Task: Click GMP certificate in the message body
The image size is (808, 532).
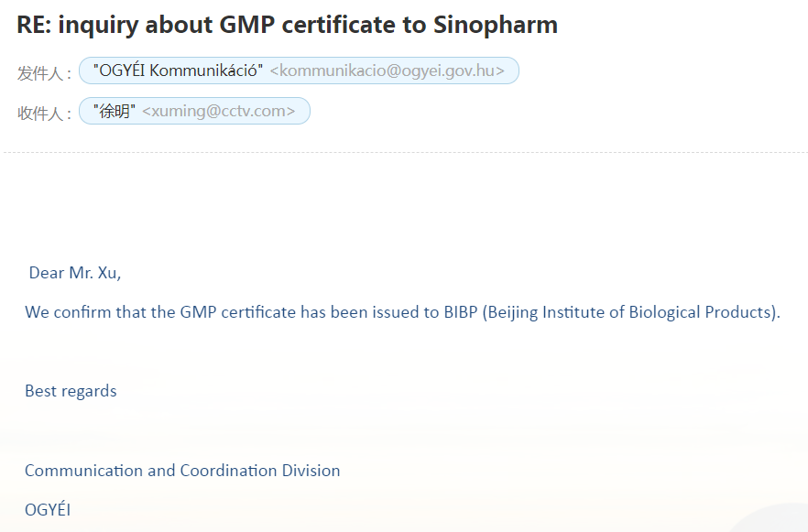Action: 237,312
